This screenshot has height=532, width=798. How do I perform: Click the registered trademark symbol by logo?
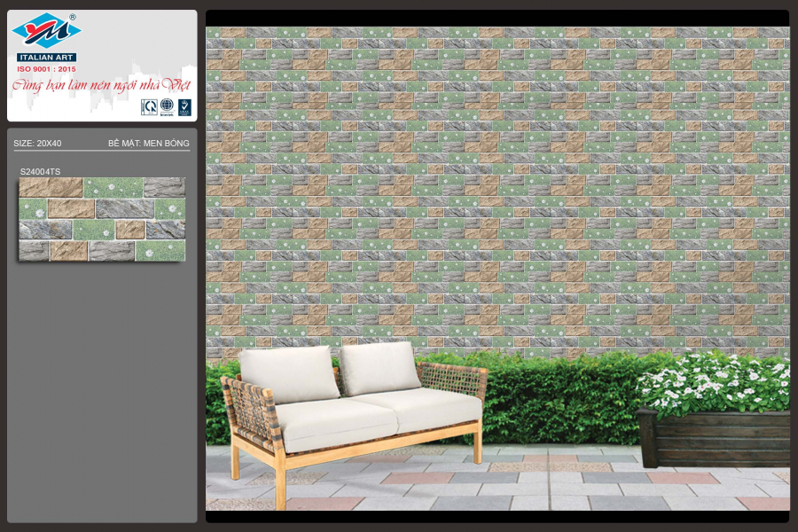[x=72, y=17]
